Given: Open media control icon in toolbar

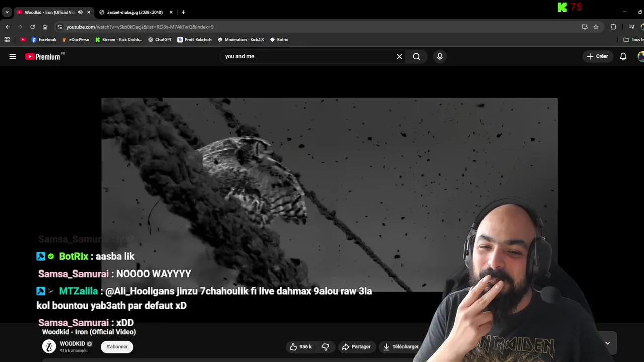Looking at the screenshot, I should (x=632, y=27).
